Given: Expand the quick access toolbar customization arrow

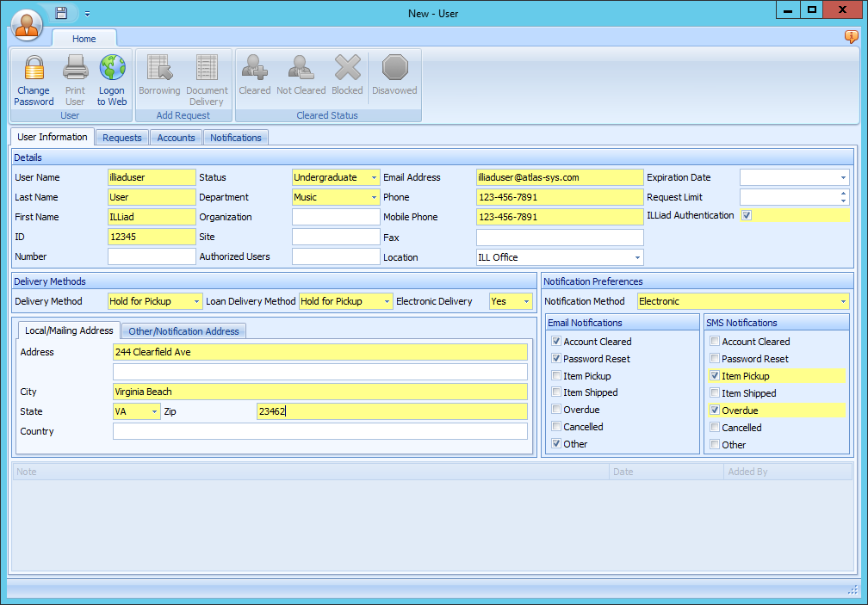Looking at the screenshot, I should click(x=87, y=13).
